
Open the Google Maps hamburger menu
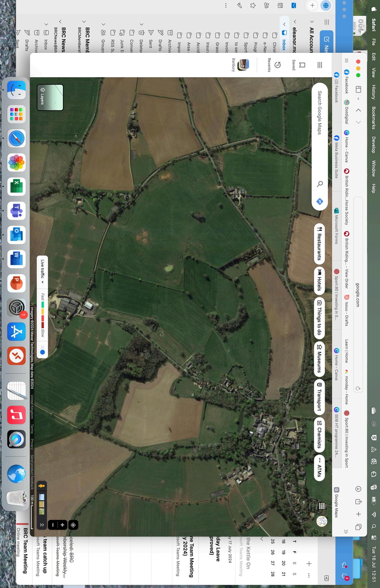pyautogui.click(x=320, y=65)
